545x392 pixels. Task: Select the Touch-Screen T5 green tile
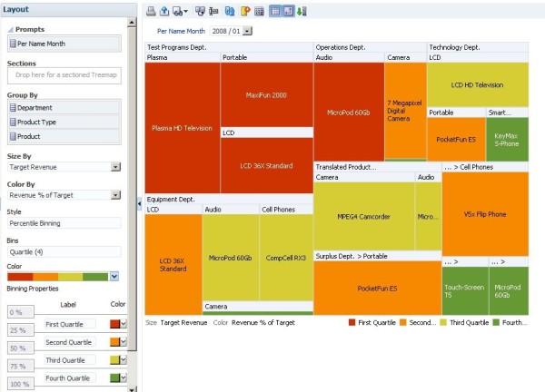pos(465,291)
